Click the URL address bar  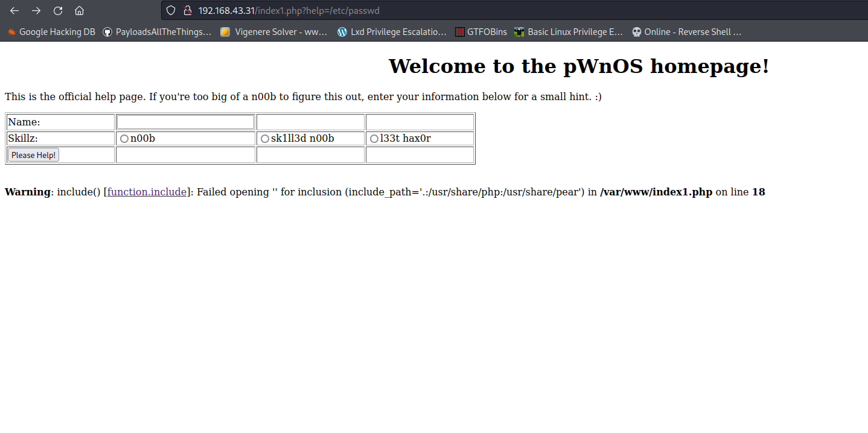(x=483, y=11)
